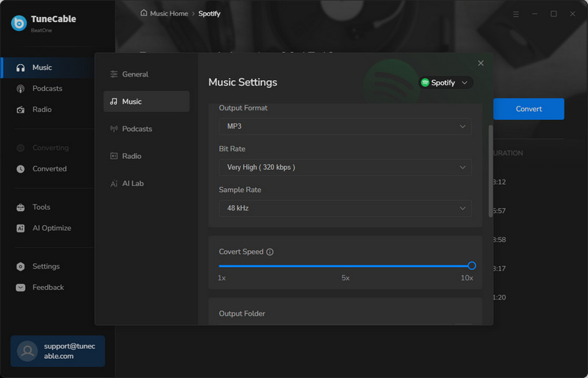Open the Sample Rate 48 kHz dropdown
This screenshot has height=378, width=588.
(x=345, y=208)
